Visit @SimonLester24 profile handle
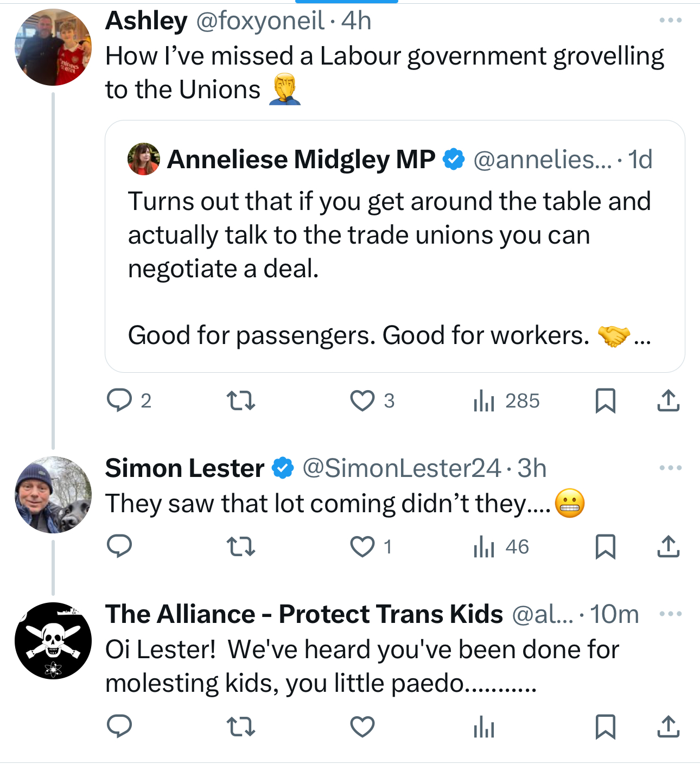 point(402,468)
